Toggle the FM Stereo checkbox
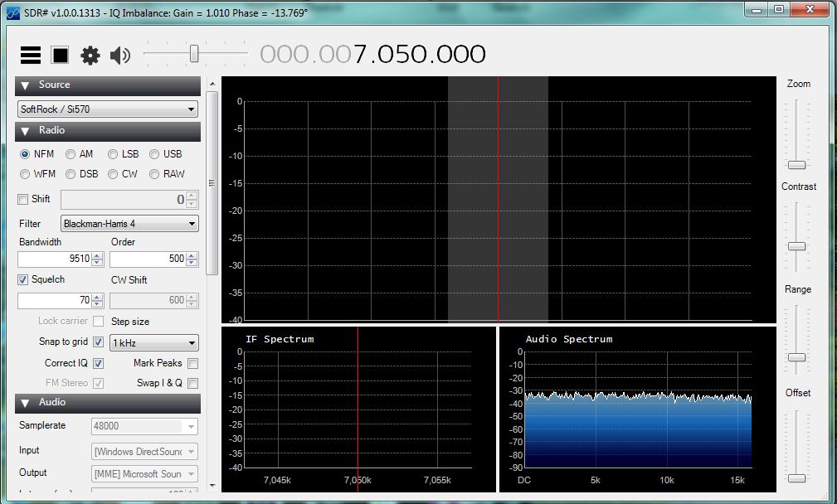Screen dimensions: 837x504 (x=98, y=383)
